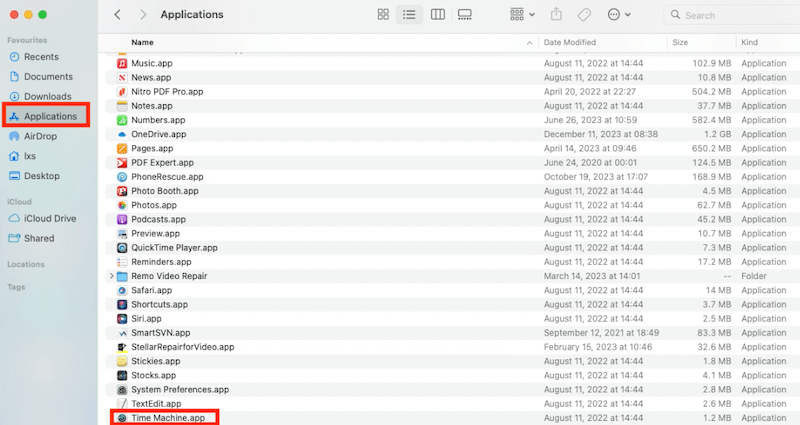Screen dimensions: 800x425
Task: Switch to column view
Action: click(x=437, y=15)
